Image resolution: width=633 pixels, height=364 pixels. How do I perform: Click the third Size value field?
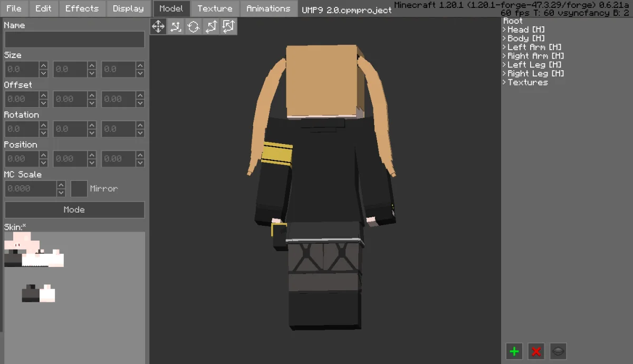pos(119,69)
